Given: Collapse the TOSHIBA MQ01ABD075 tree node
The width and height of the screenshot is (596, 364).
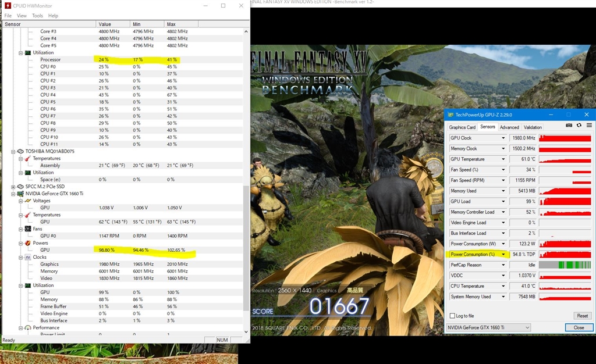Looking at the screenshot, I should click(x=13, y=151).
